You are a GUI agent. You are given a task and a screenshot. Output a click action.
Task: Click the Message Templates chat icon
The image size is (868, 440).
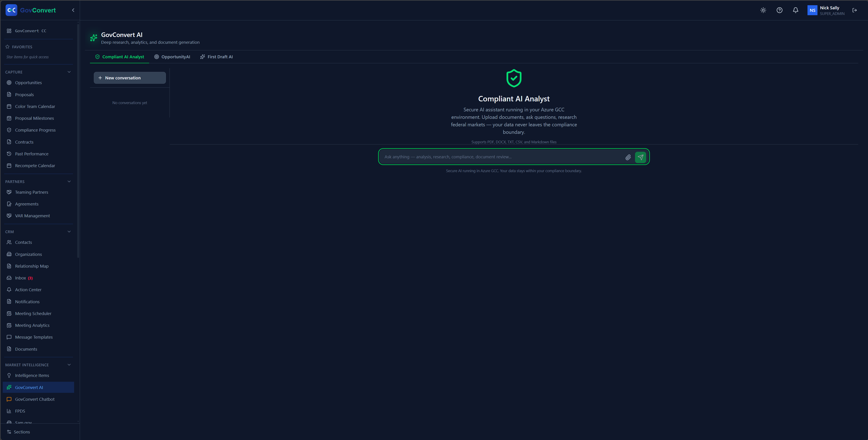coord(9,337)
